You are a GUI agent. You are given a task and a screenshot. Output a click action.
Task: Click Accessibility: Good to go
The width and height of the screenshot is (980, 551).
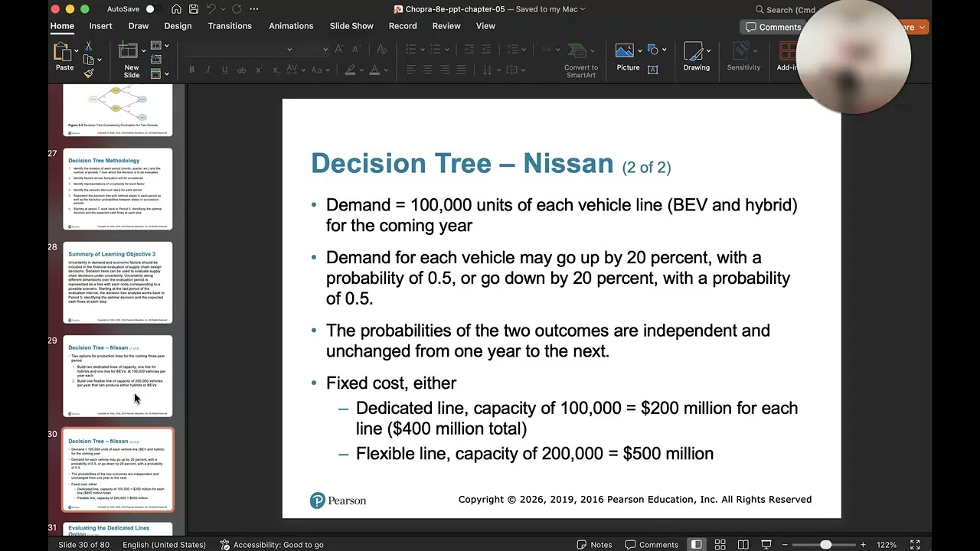pos(272,545)
